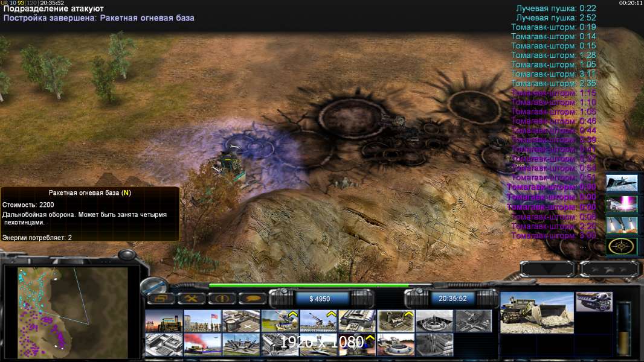Image resolution: width=644 pixels, height=362 pixels.
Task: Click the greyed circular superweapon build icon
Action: [434, 320]
